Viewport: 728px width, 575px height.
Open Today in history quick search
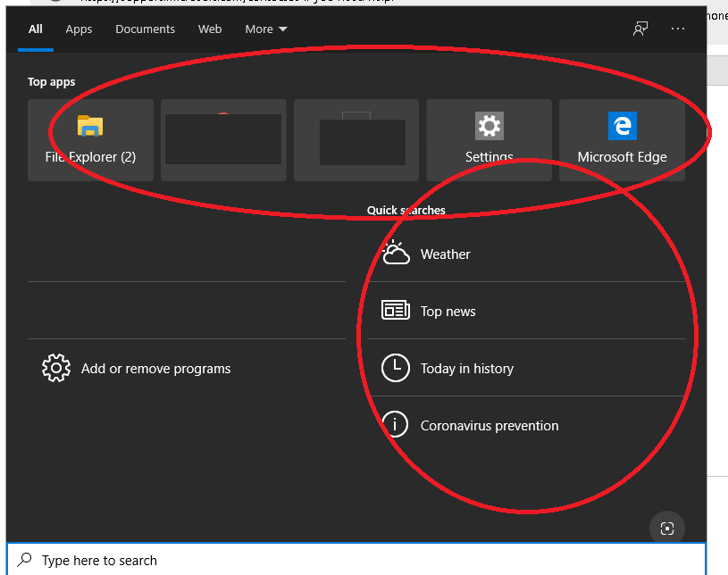tap(526, 368)
